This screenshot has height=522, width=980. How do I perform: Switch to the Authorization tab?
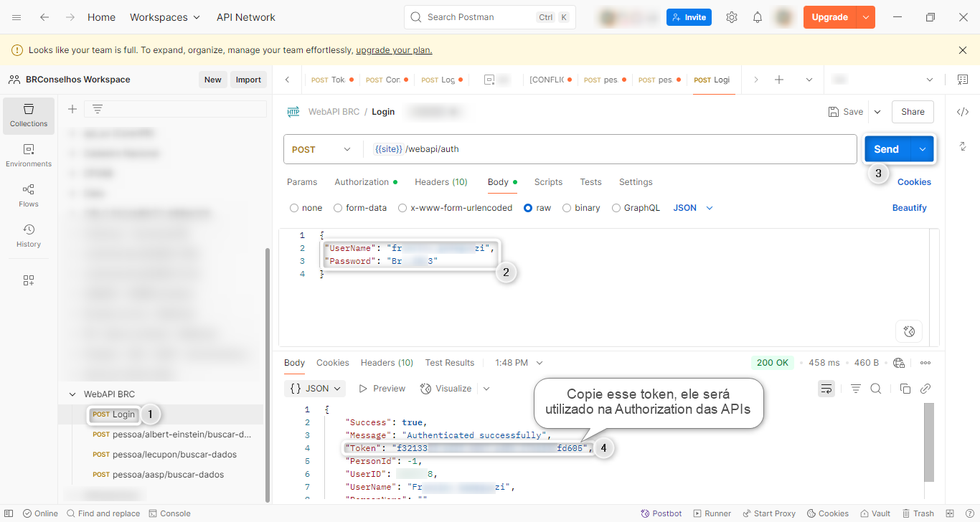pyautogui.click(x=366, y=182)
